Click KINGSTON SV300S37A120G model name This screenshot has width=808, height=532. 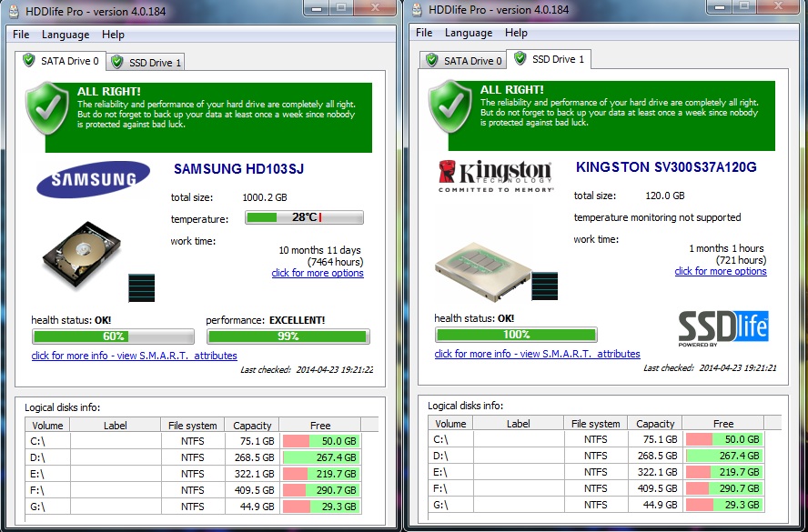coord(666,167)
